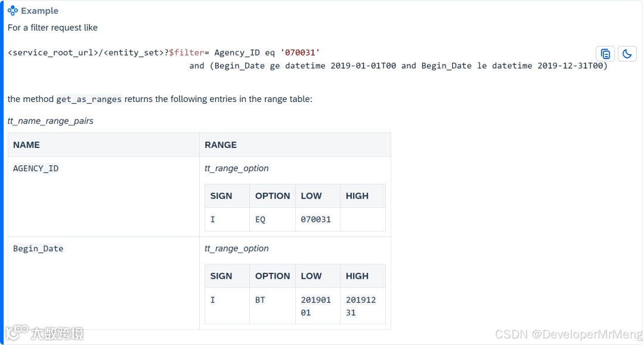This screenshot has height=345, width=644.
Task: Click the BT option cell
Action: pyautogui.click(x=261, y=300)
